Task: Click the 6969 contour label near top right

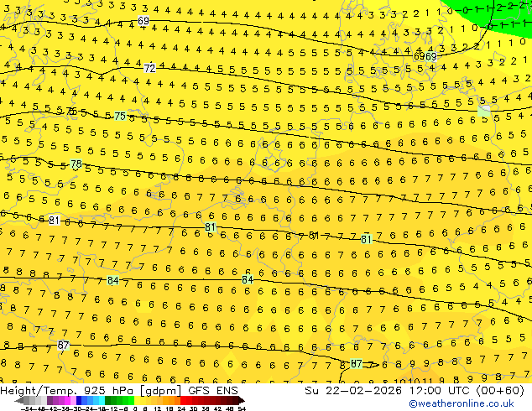Action: point(425,56)
